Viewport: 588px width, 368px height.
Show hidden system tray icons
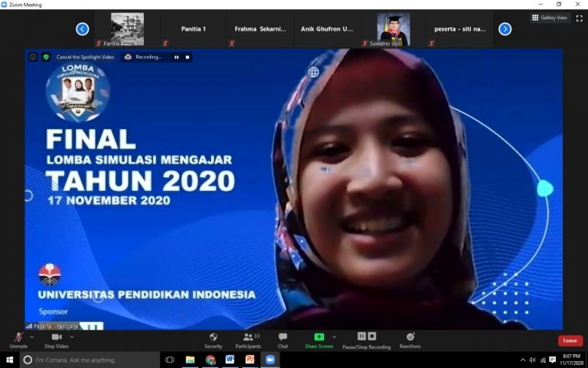[523, 360]
